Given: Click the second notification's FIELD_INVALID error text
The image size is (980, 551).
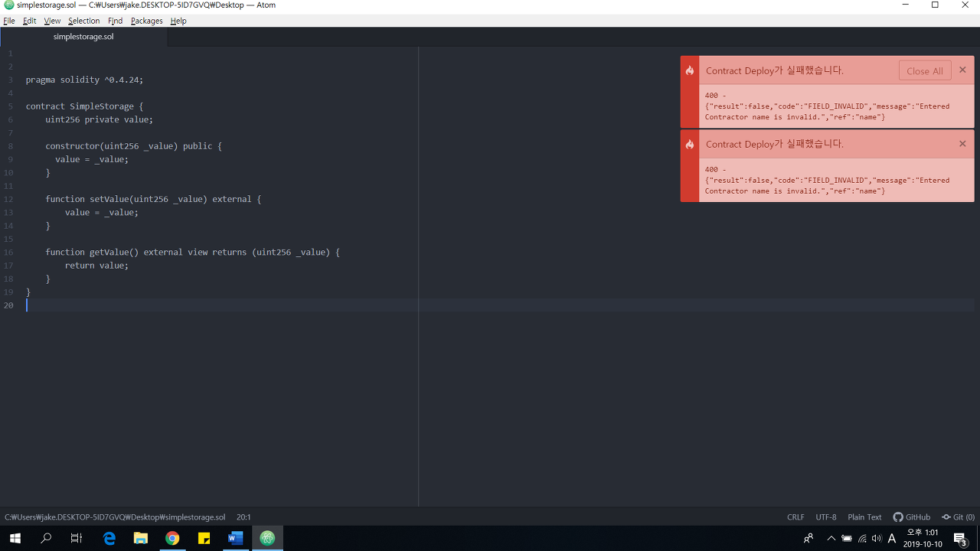Looking at the screenshot, I should 827,181.
